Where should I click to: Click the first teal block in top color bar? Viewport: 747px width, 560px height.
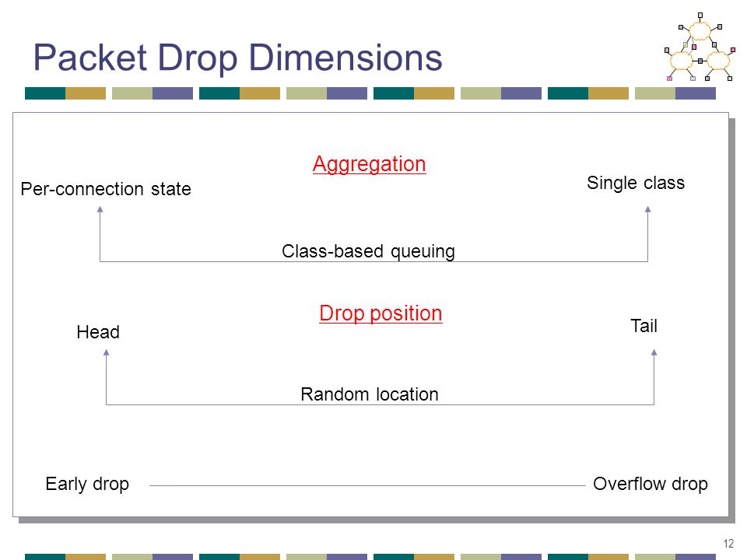45,93
